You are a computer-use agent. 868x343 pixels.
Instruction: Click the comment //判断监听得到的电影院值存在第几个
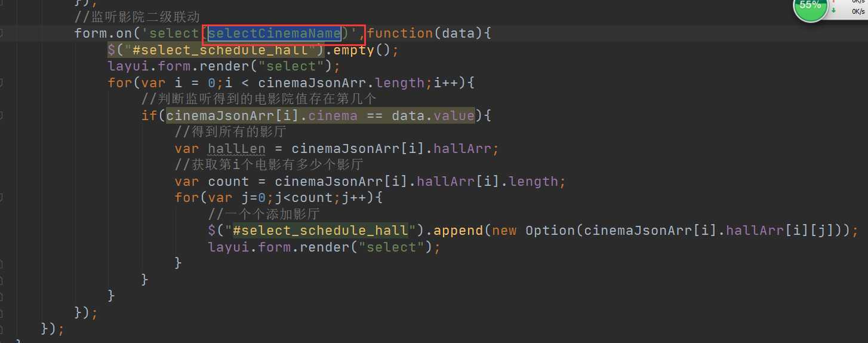258,99
